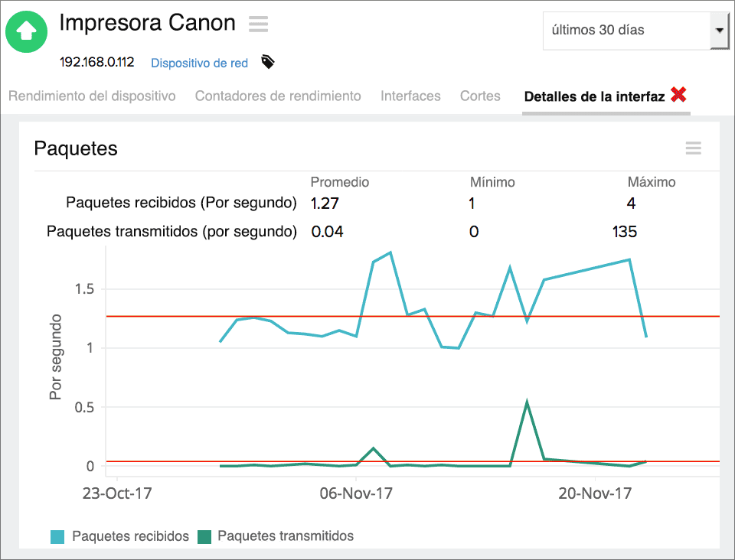The height and width of the screenshot is (560, 735).
Task: Switch to the Rendimiento del dispositivo tab
Action: pos(91,96)
